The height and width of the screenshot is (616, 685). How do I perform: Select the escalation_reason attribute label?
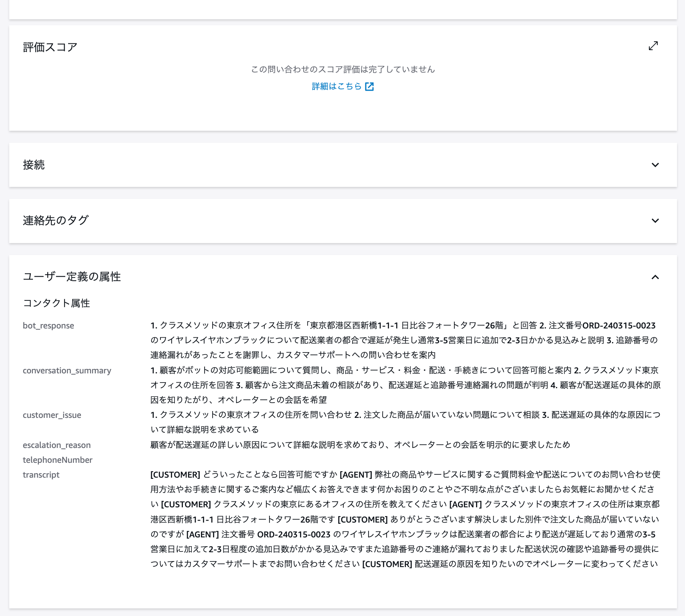(57, 445)
